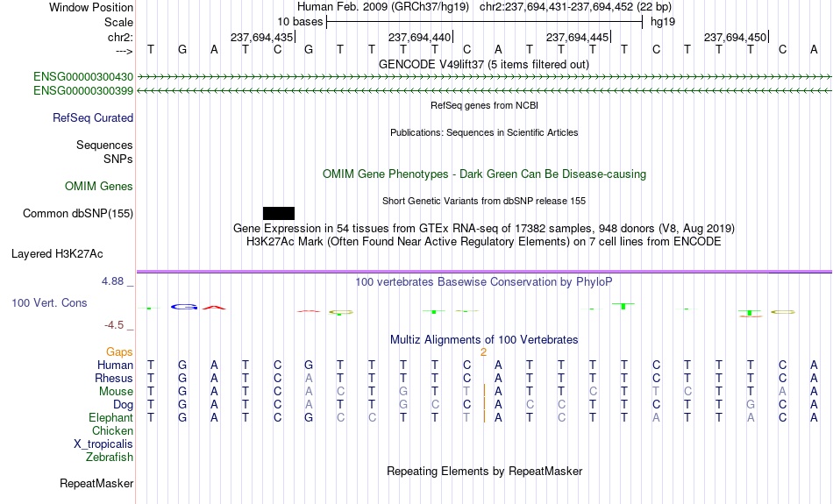Click the black dbSNP variant block
Image resolution: width=833 pixels, height=504 pixels.
(278, 214)
